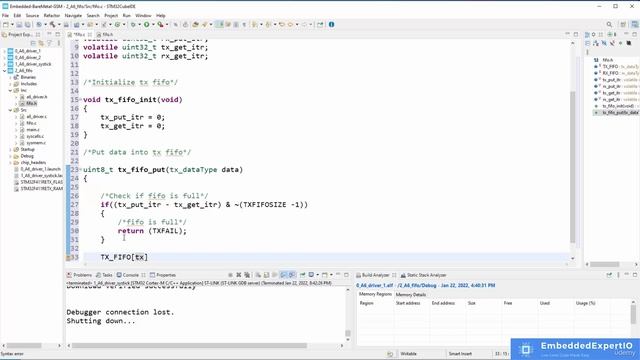Click the Debug bug toolbar icon

[x=133, y=25]
